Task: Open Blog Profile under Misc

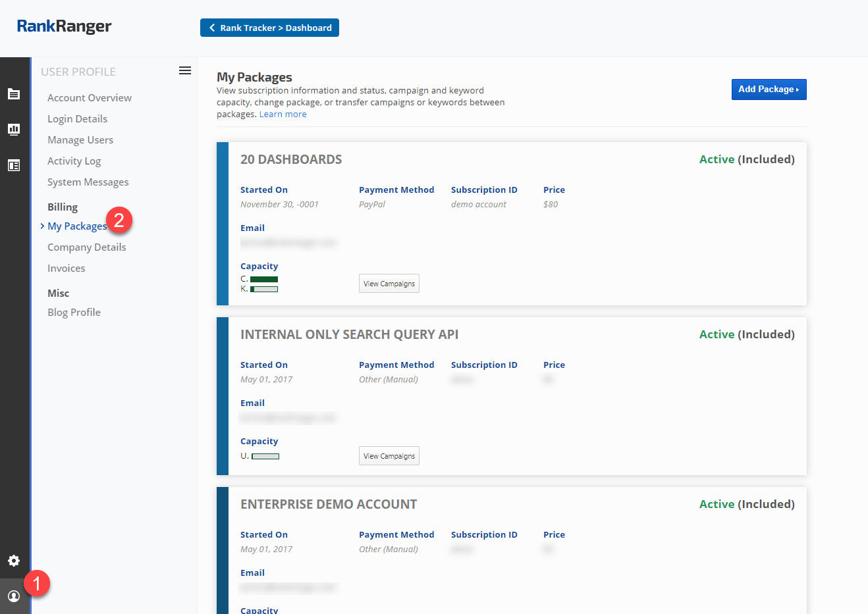Action: 74,313
